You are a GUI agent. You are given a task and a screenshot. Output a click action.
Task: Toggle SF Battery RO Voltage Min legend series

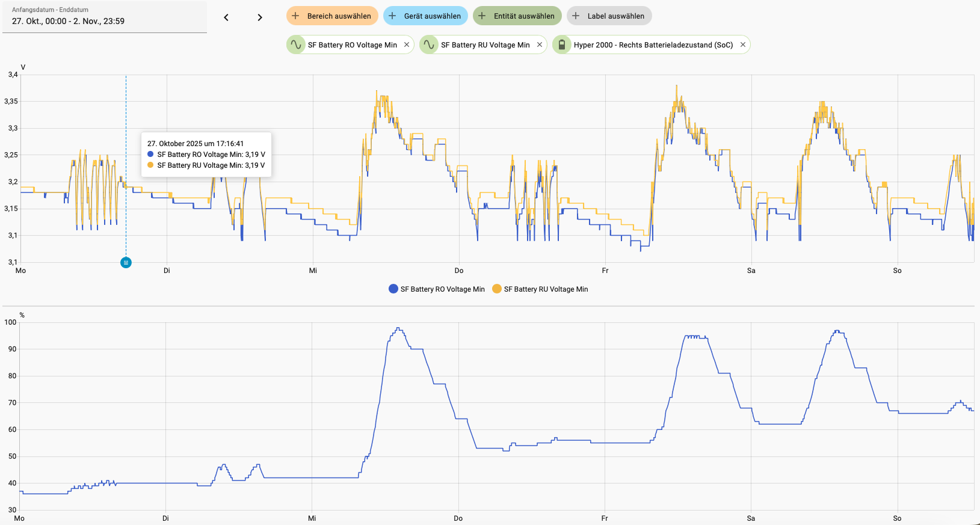(437, 289)
